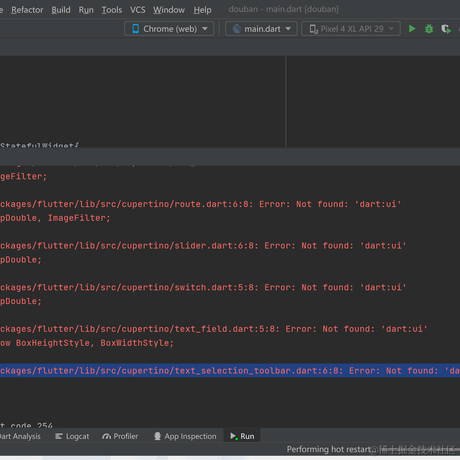The width and height of the screenshot is (460, 460).
Task: Open the Dart Analysis tool window tab
Action: pos(20,436)
